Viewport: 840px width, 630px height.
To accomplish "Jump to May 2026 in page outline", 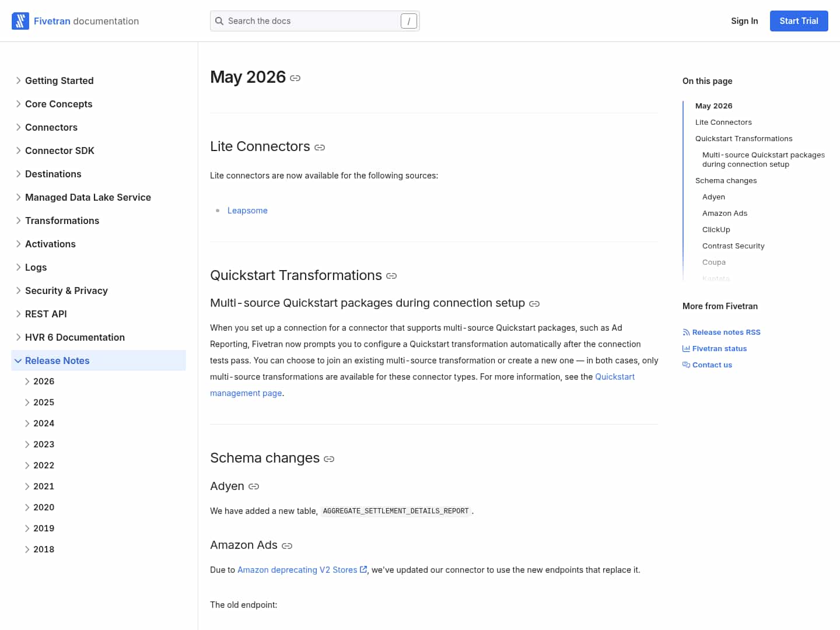I will click(713, 106).
